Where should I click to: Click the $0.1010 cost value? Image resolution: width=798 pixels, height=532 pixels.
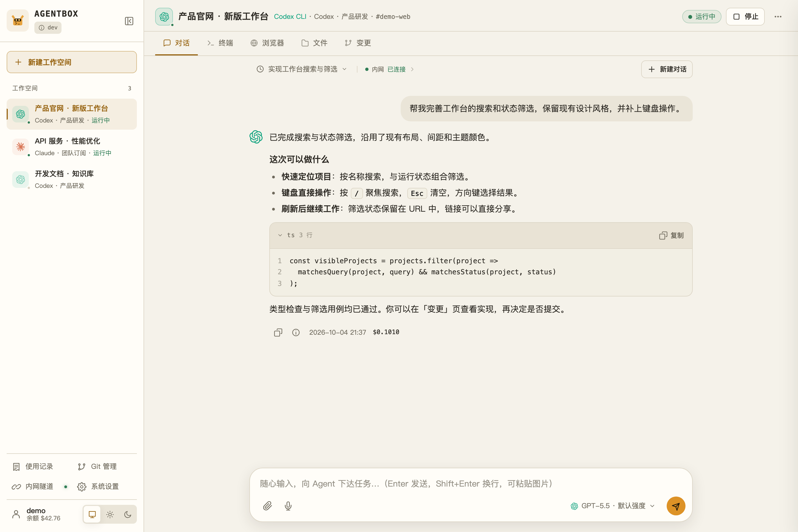[x=386, y=332]
